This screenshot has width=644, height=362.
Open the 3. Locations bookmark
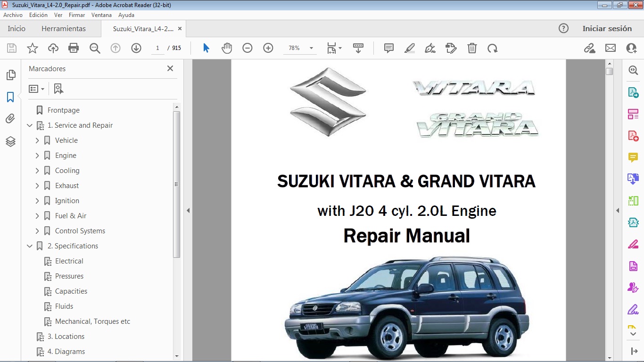click(66, 337)
